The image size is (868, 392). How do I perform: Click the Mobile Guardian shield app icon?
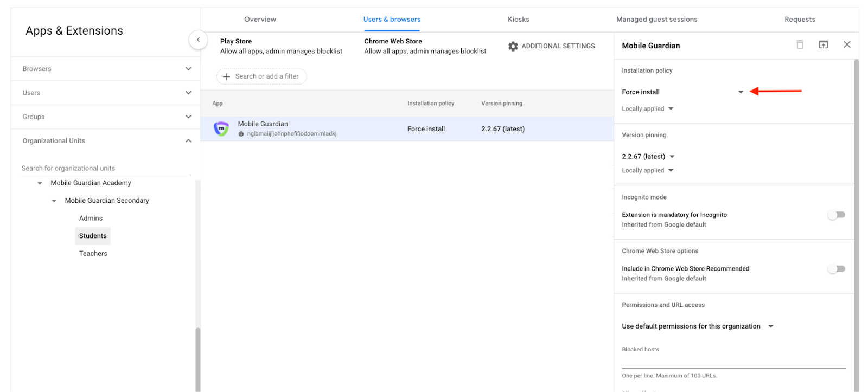tap(221, 128)
